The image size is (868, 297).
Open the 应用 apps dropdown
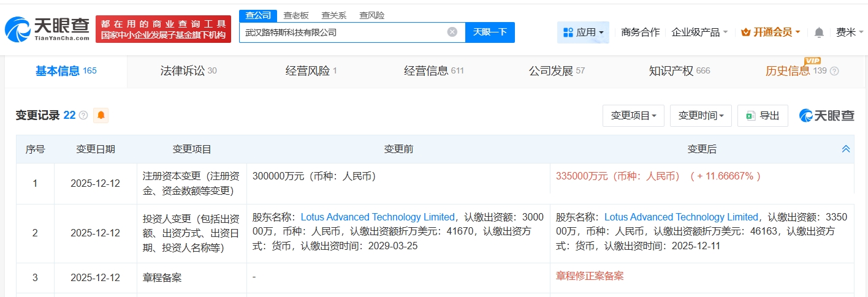pyautogui.click(x=583, y=32)
